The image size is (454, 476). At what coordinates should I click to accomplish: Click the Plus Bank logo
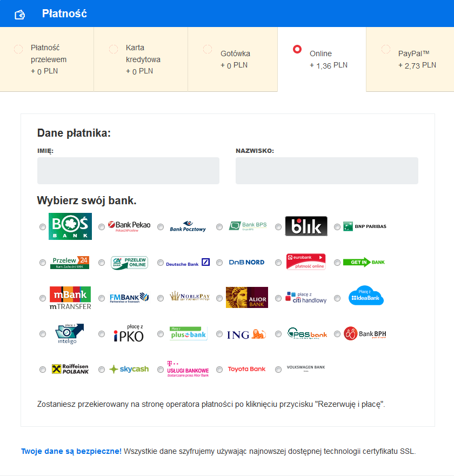[x=189, y=333]
